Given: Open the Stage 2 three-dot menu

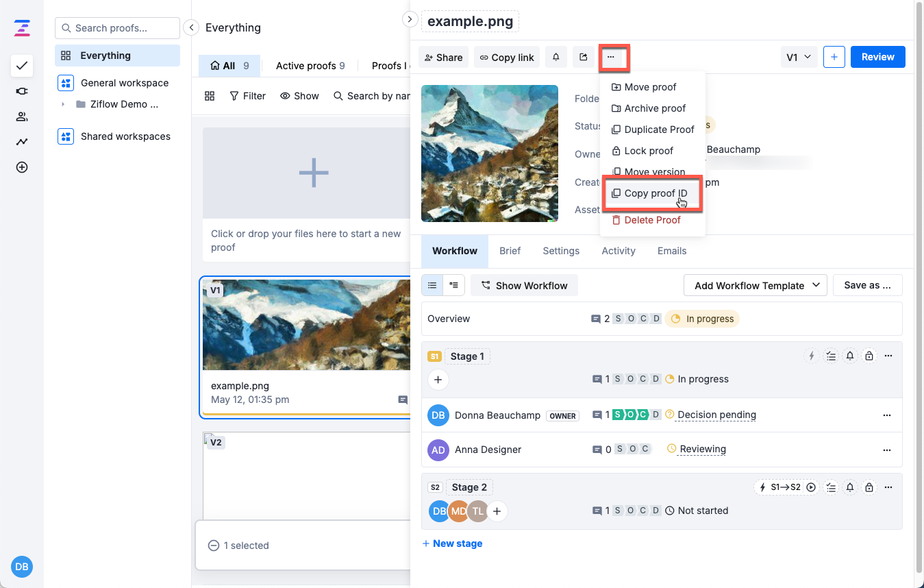Looking at the screenshot, I should [x=888, y=487].
